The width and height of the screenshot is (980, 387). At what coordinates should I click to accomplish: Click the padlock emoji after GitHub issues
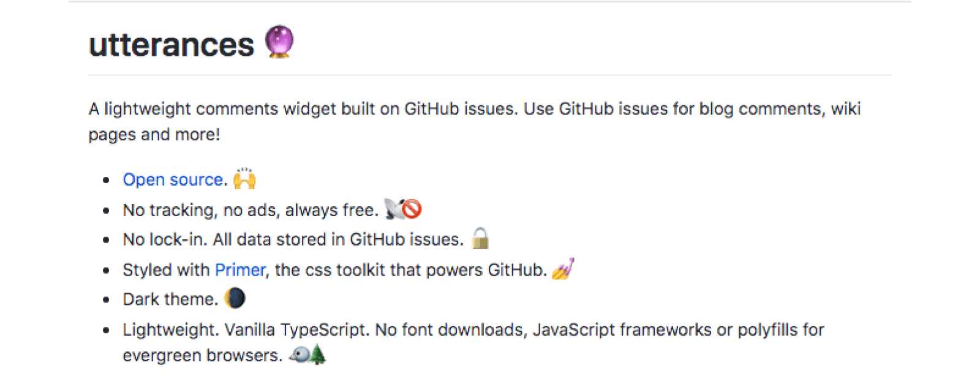(x=480, y=238)
